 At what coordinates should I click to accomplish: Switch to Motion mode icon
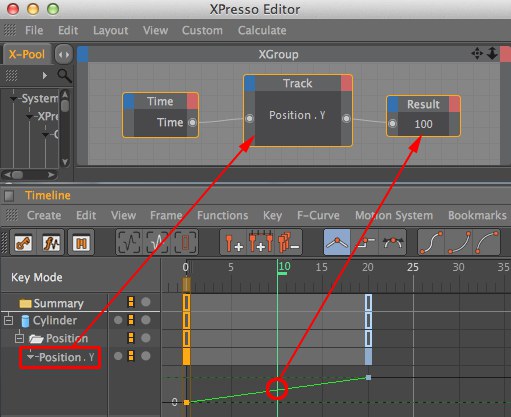pos(81,242)
